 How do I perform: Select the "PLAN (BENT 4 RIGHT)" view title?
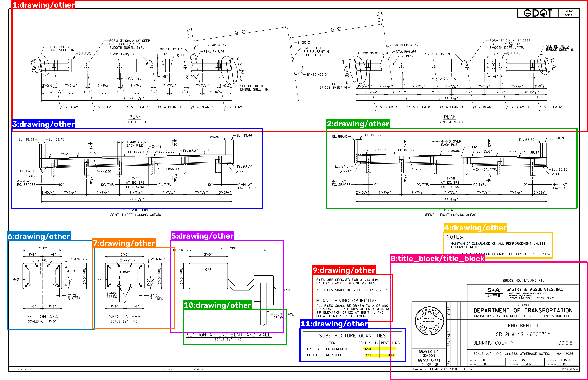point(450,119)
